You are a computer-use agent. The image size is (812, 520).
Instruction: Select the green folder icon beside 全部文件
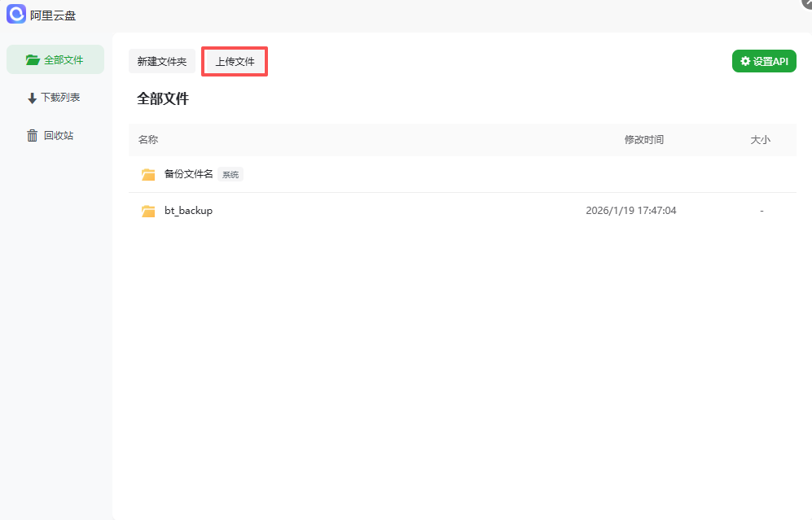pos(32,59)
